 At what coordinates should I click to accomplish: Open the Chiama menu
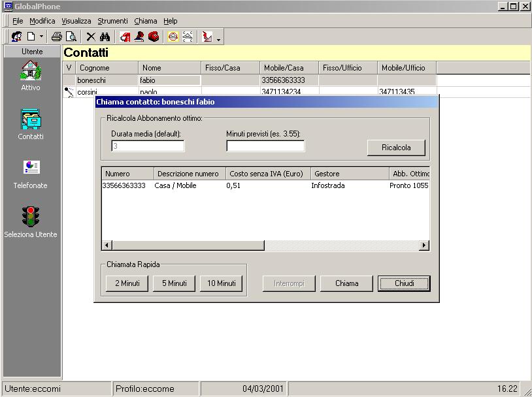click(x=146, y=21)
